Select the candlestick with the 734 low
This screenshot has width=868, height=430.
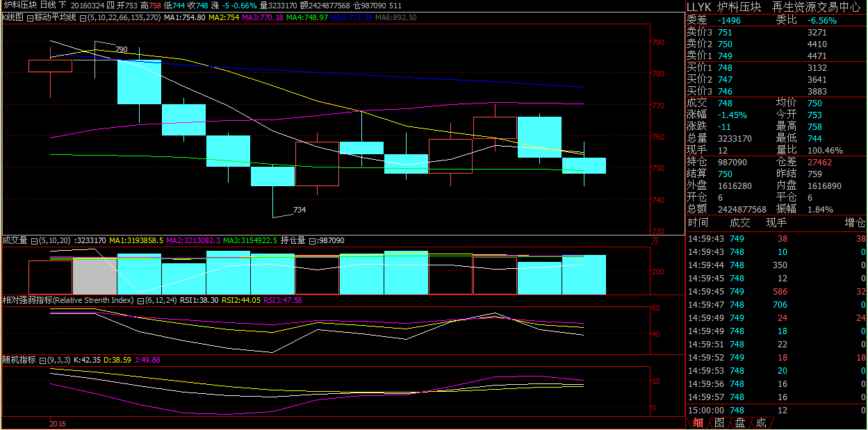click(x=273, y=176)
